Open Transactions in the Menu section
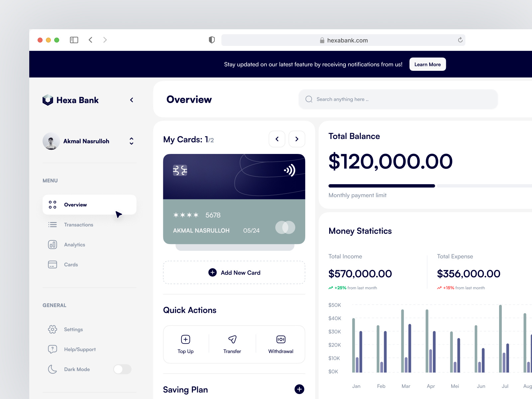 pos(78,224)
